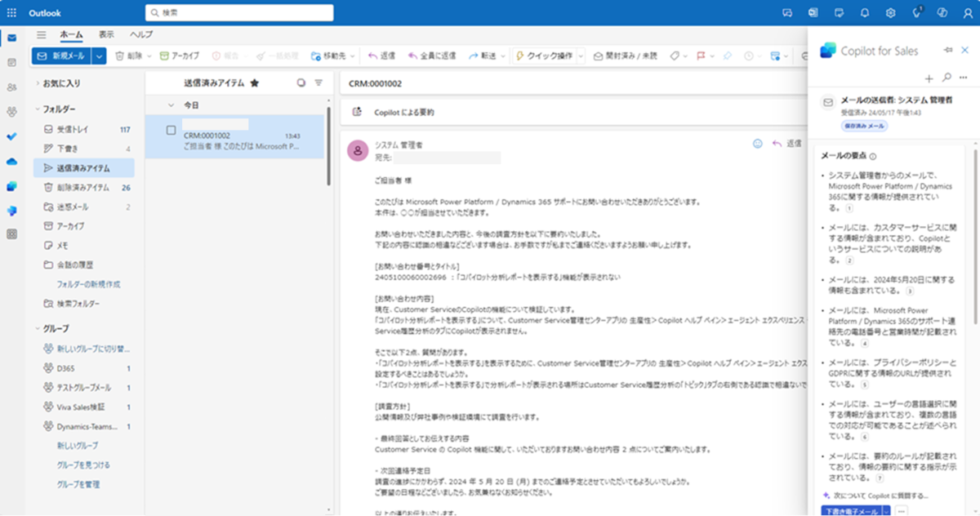Click 新しいグループ link

point(78,445)
